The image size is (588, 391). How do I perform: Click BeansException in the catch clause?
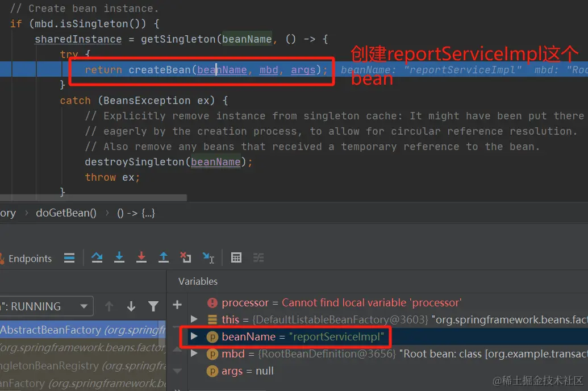pos(147,101)
